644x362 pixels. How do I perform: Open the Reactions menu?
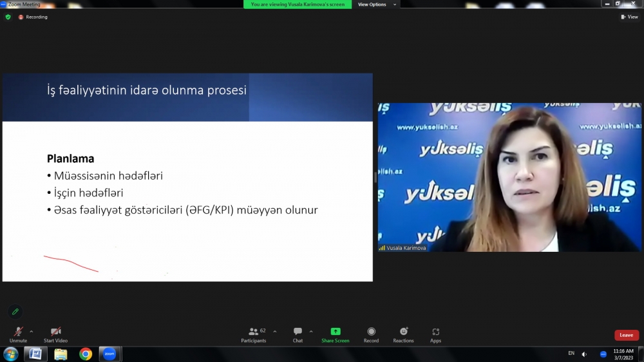pyautogui.click(x=403, y=334)
